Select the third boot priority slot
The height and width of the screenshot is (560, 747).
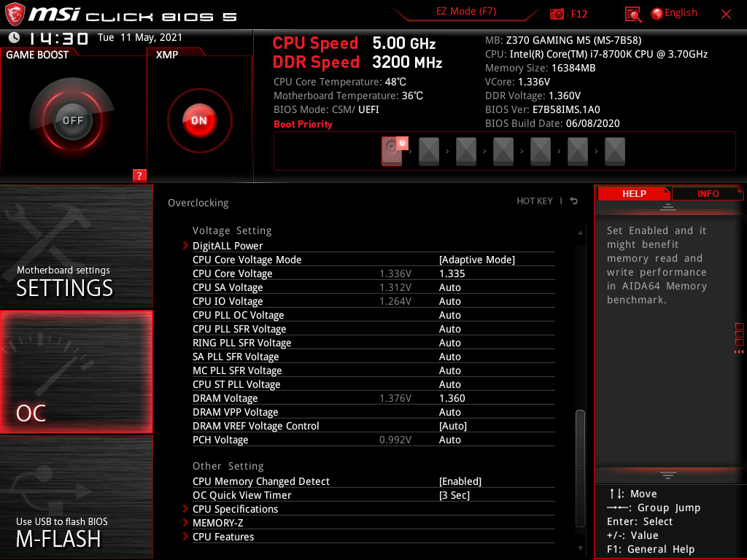466,152
